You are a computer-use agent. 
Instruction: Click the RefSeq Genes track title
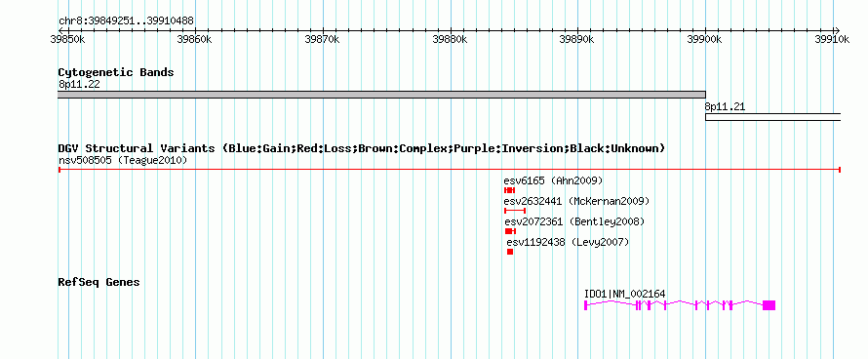tap(99, 282)
